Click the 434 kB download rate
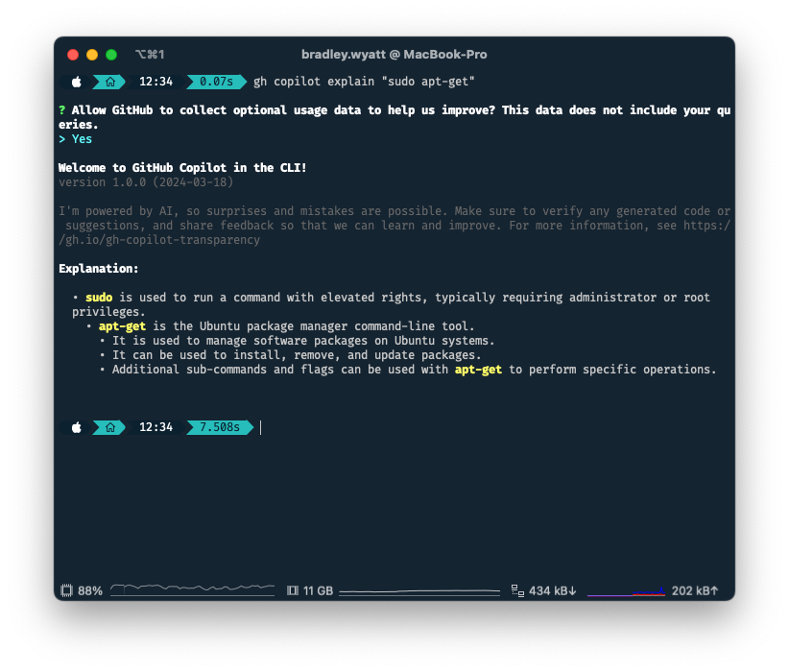The height and width of the screenshot is (672, 789). point(553,591)
